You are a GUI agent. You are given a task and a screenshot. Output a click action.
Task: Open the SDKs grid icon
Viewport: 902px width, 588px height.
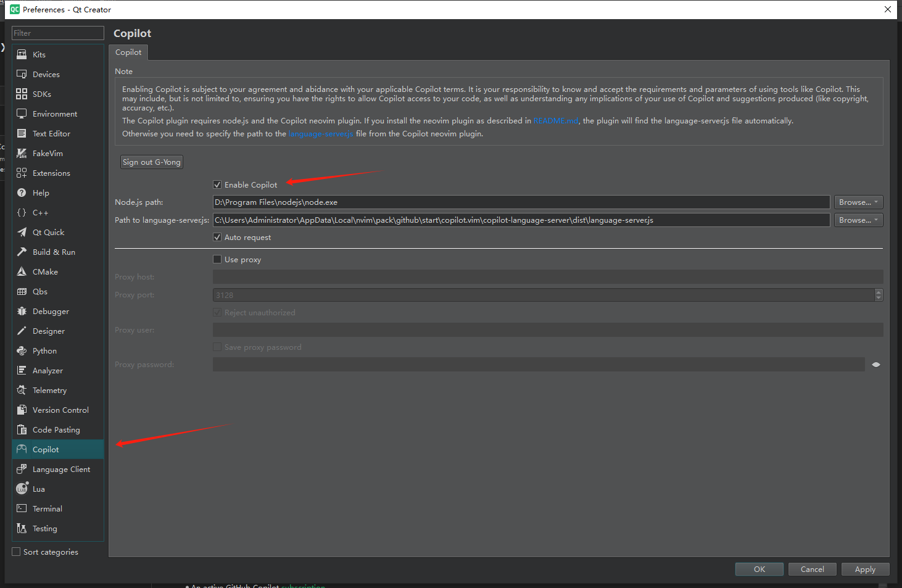[x=22, y=94]
